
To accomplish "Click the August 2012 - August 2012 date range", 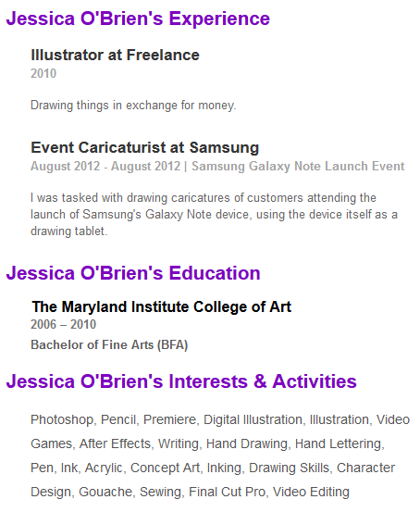I will pos(105,167).
